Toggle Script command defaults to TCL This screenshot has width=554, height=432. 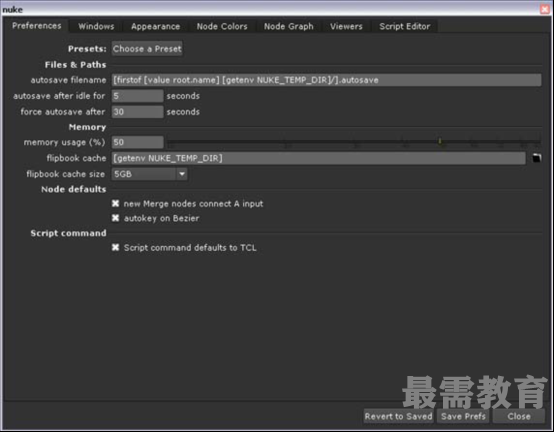116,247
